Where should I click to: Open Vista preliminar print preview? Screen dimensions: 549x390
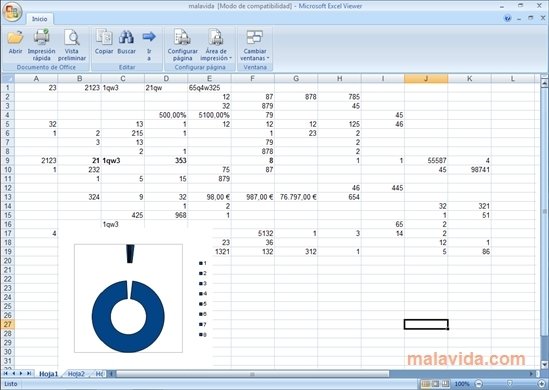pos(72,37)
